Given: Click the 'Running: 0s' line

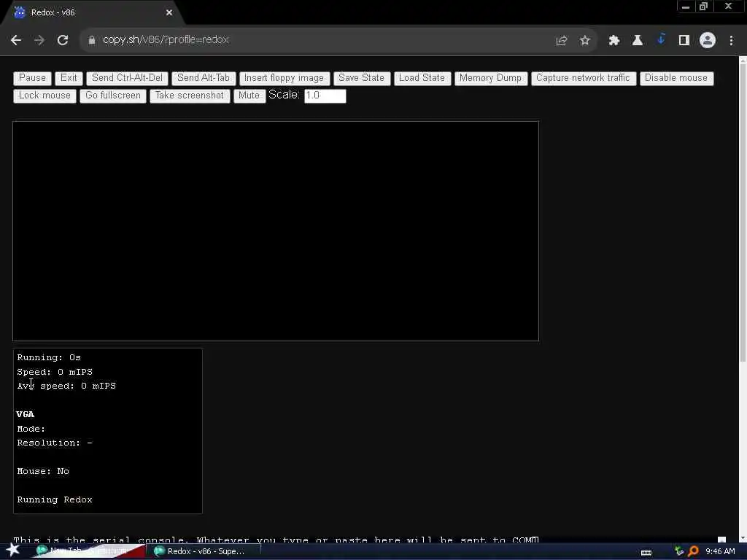Looking at the screenshot, I should tap(49, 357).
